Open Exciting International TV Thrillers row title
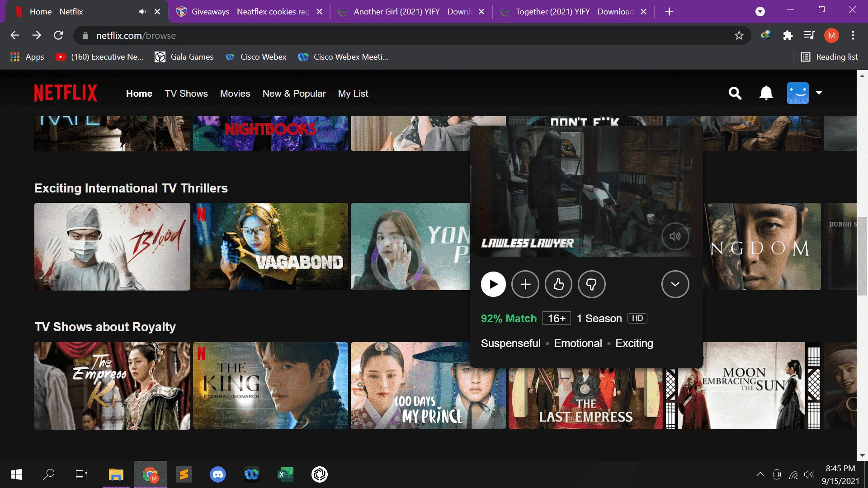Screen dimensions: 868x488 [131, 188]
